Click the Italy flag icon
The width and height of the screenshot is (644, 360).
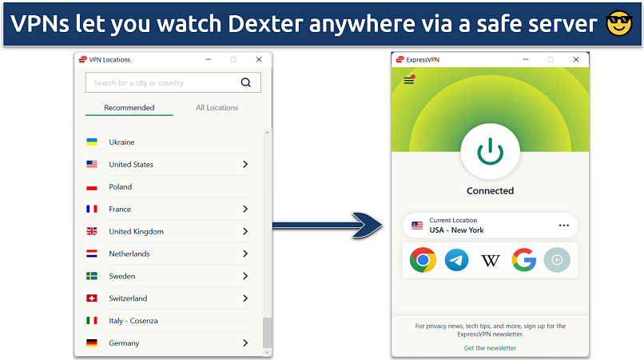pos(92,321)
